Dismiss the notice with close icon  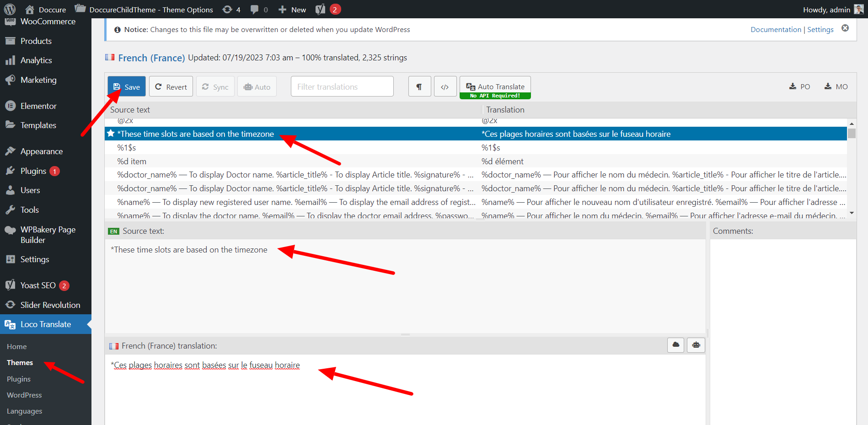coord(845,28)
